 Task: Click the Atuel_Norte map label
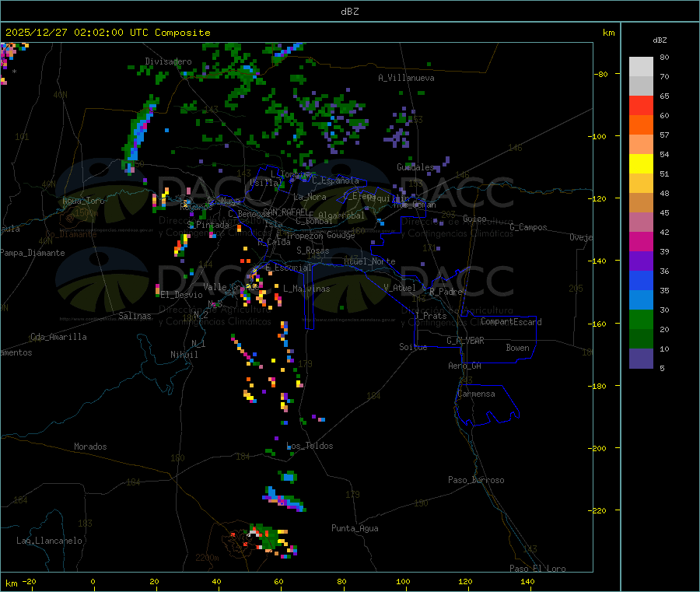pos(369,261)
